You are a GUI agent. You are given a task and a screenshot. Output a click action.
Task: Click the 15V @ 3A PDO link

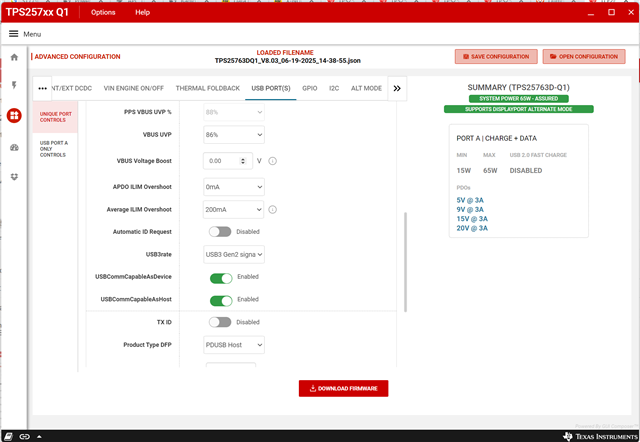472,219
